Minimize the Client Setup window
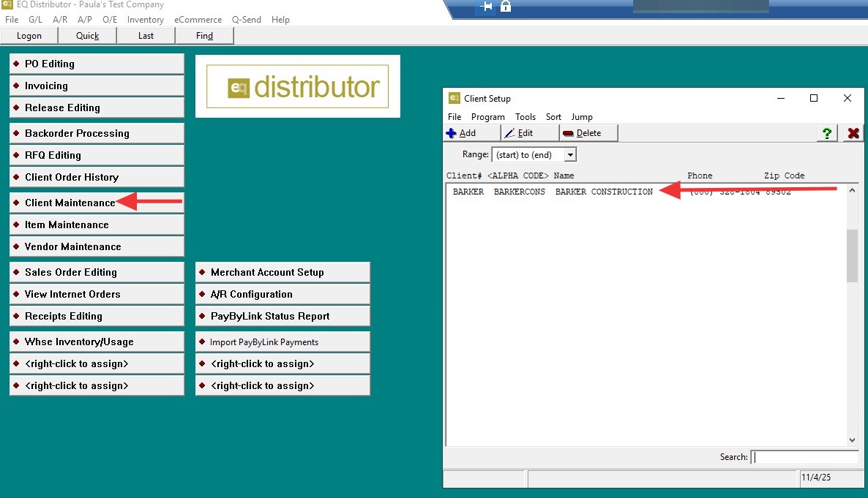This screenshot has width=868, height=498. 780,98
